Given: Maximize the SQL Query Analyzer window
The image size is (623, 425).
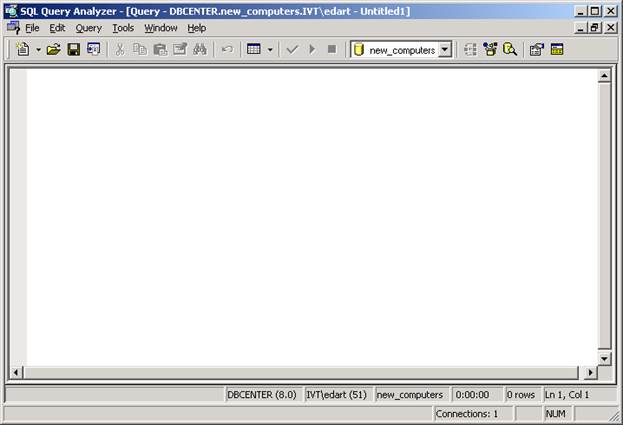Looking at the screenshot, I should (x=595, y=11).
